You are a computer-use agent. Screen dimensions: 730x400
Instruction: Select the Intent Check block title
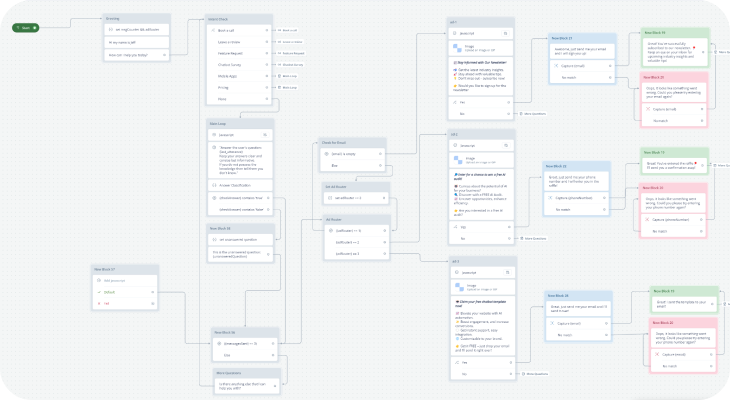point(218,19)
